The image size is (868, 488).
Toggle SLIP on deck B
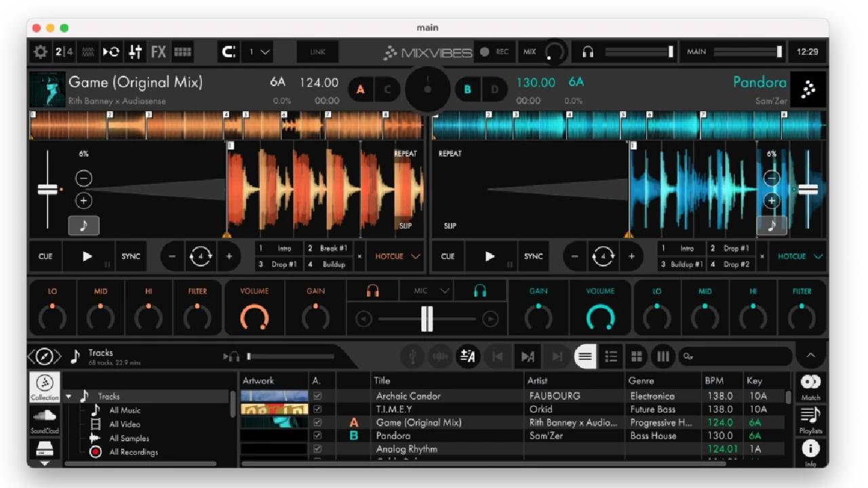(450, 226)
